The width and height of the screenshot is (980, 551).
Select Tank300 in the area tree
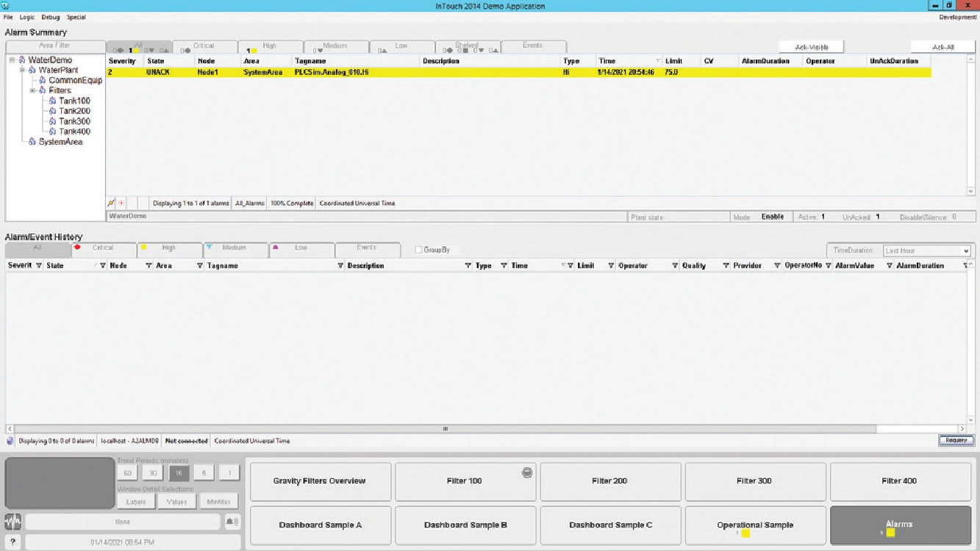click(74, 121)
